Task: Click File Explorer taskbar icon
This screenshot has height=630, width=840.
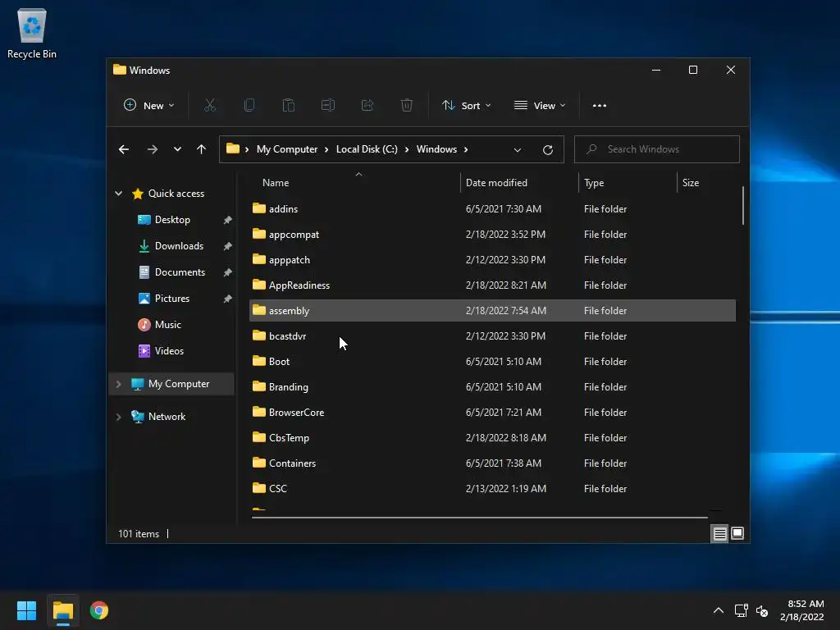Action: [63, 610]
